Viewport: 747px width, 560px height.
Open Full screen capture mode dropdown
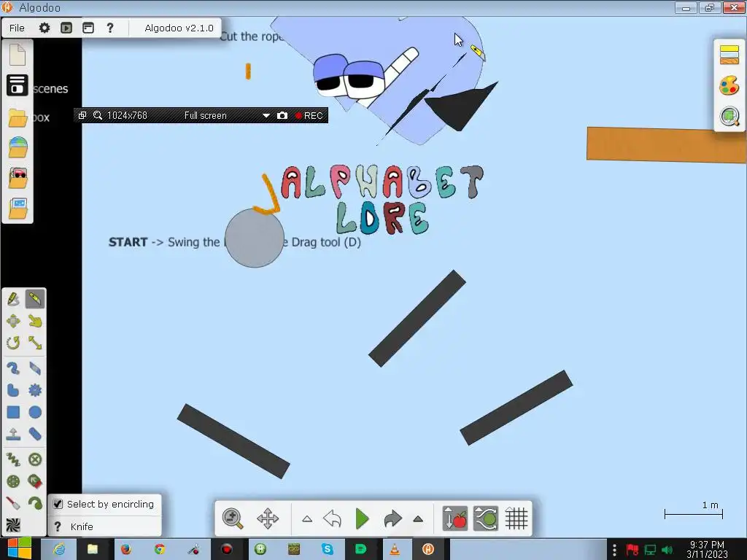tap(266, 116)
